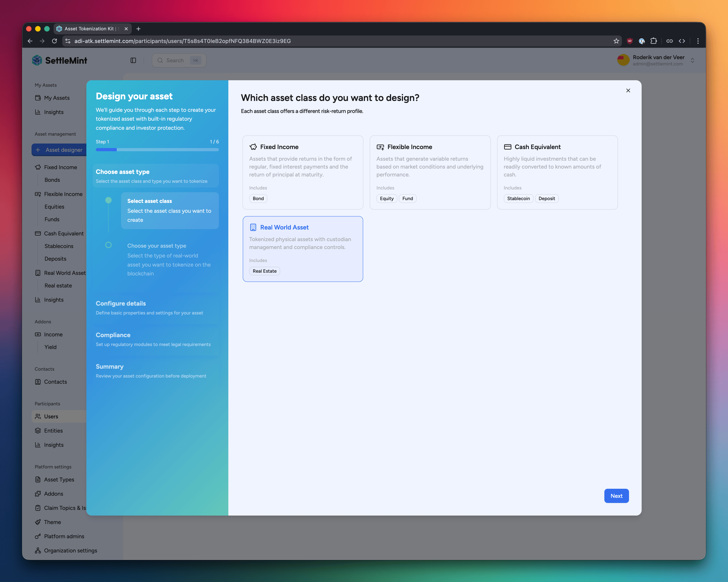Open Insights under My Assets using chart icon

(38, 112)
